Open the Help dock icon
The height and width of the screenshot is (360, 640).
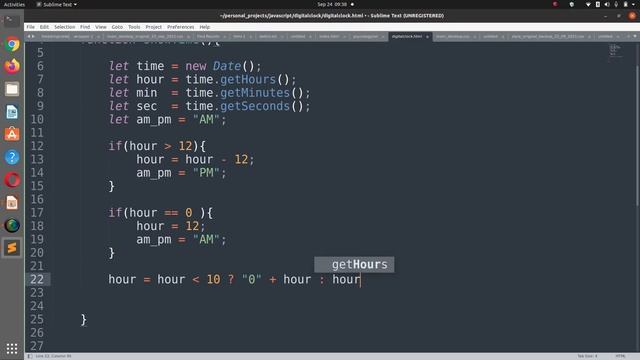[12, 157]
